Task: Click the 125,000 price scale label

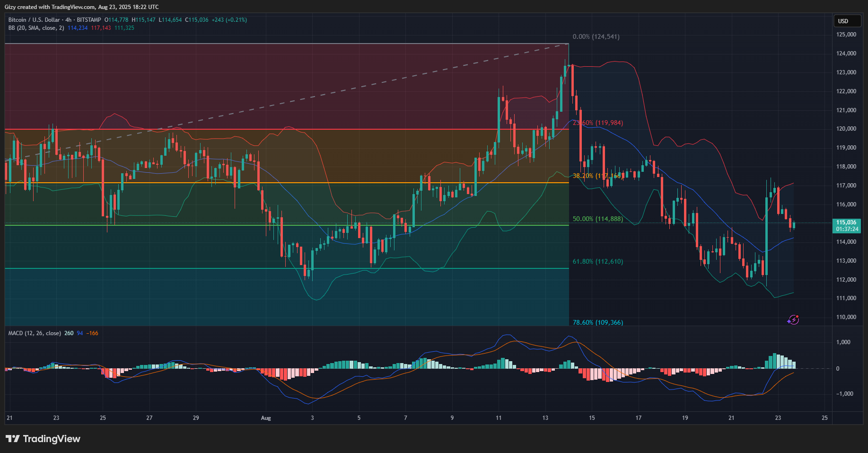Action: [846, 35]
